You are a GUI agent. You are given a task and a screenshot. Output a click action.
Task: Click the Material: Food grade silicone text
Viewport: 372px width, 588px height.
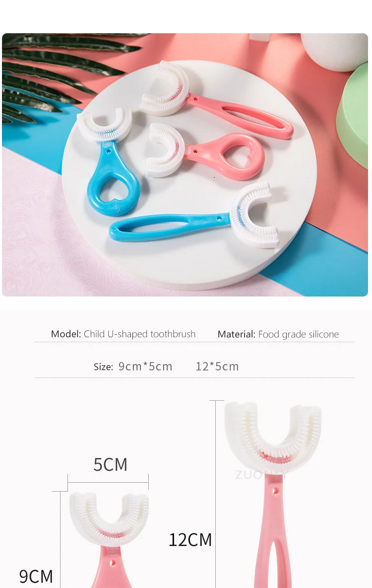(x=278, y=334)
